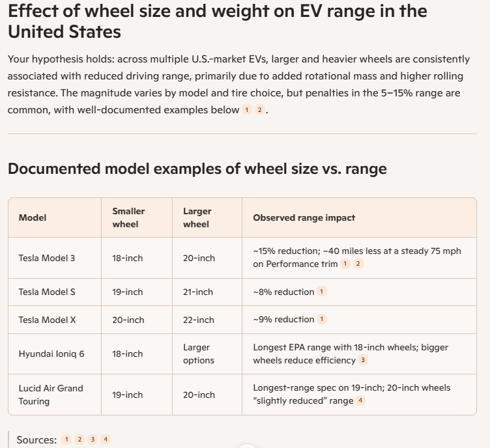The height and width of the screenshot is (448, 490).
Task: Click citation 4 in Lucid Air row
Action: tap(360, 400)
